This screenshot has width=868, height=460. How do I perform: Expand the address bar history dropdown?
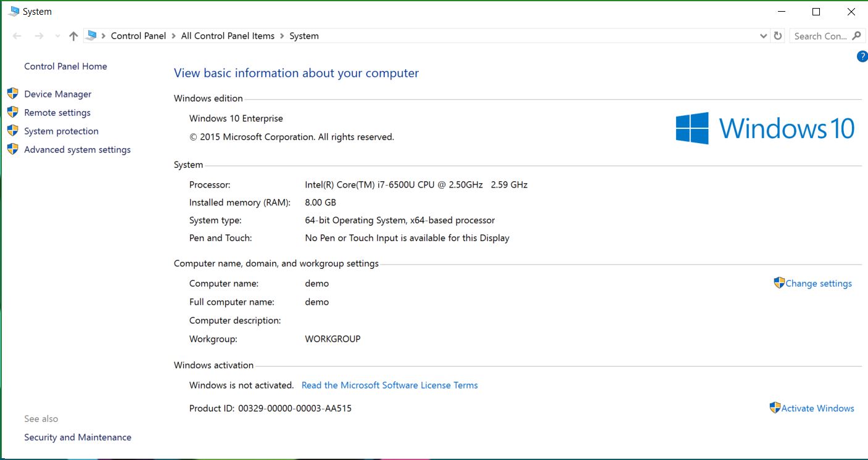764,36
